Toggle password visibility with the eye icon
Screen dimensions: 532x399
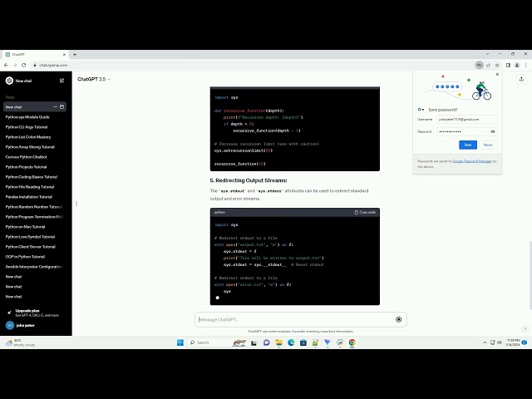point(493,131)
